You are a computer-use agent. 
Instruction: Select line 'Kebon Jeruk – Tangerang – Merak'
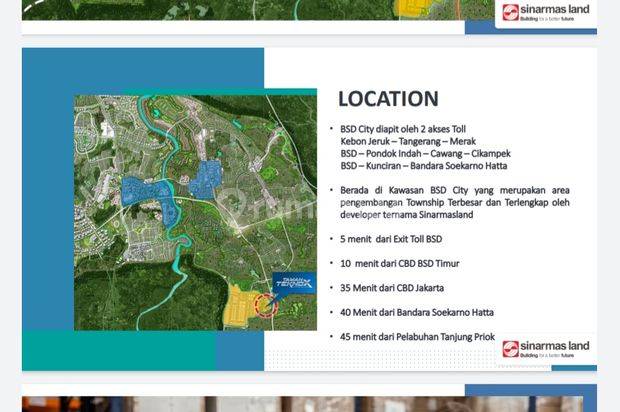click(408, 141)
